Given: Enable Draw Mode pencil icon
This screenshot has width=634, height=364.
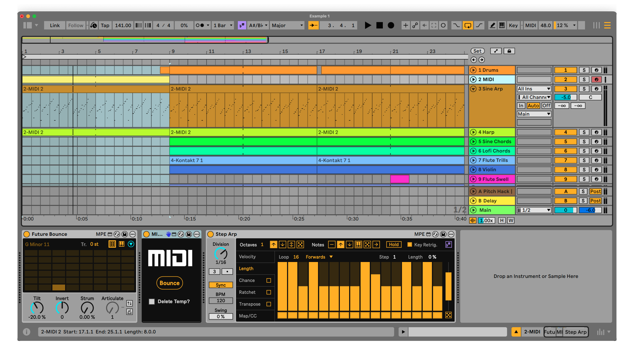Looking at the screenshot, I should [x=492, y=25].
